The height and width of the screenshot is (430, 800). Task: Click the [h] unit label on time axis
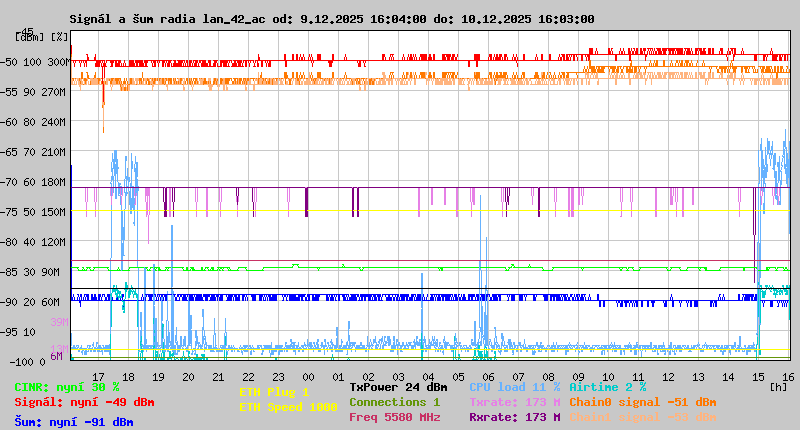778,386
